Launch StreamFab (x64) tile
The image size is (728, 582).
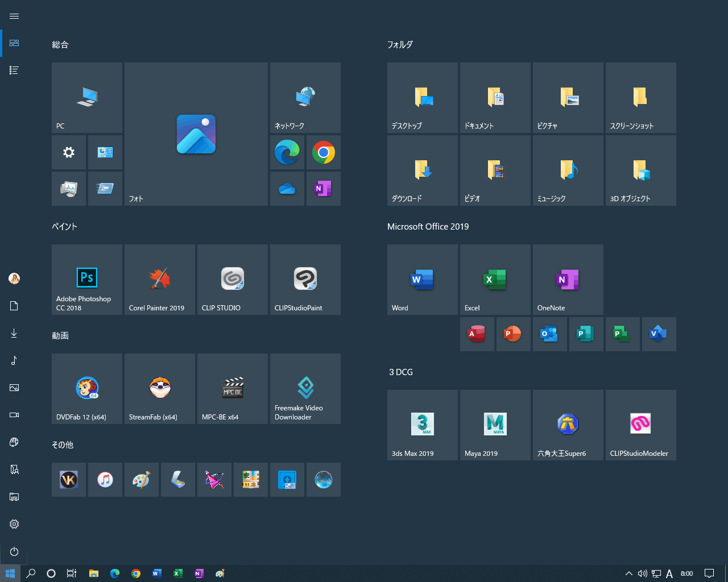(x=160, y=389)
